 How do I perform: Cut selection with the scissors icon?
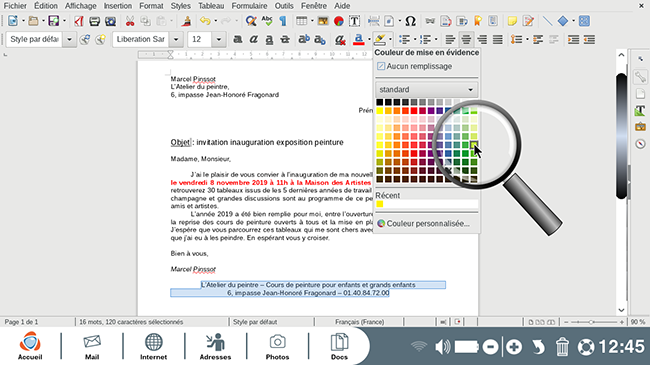coord(130,21)
